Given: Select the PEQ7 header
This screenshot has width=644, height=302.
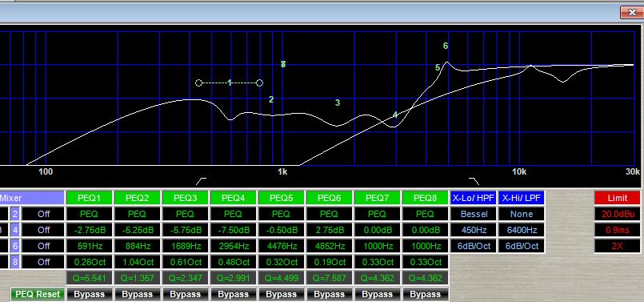Looking at the screenshot, I should pos(377,198).
